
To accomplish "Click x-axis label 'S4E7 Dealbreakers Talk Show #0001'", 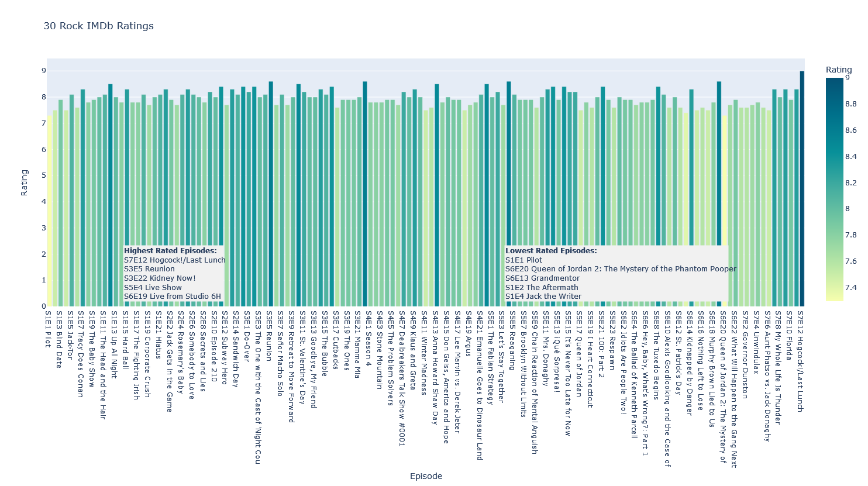I will tap(402, 378).
